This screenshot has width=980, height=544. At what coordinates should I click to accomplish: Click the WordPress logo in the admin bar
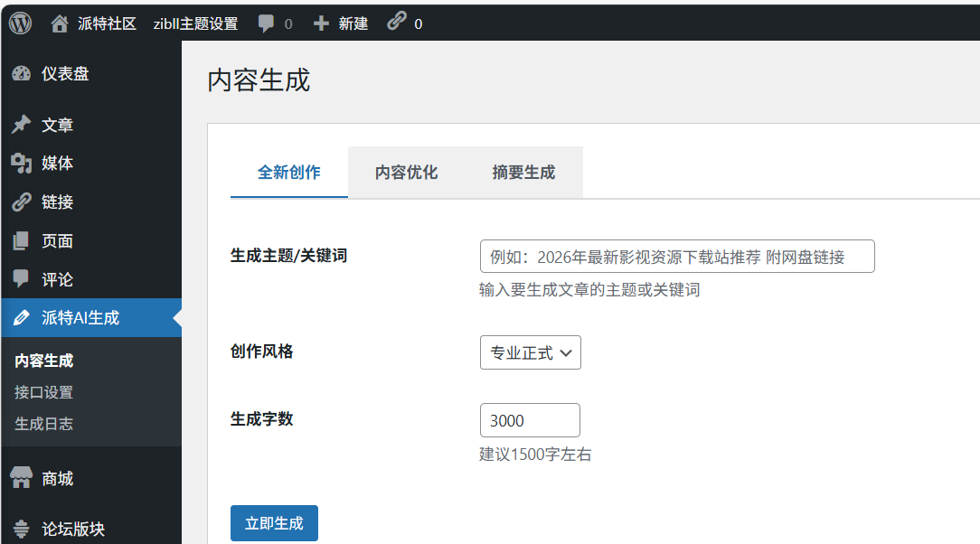(x=19, y=23)
